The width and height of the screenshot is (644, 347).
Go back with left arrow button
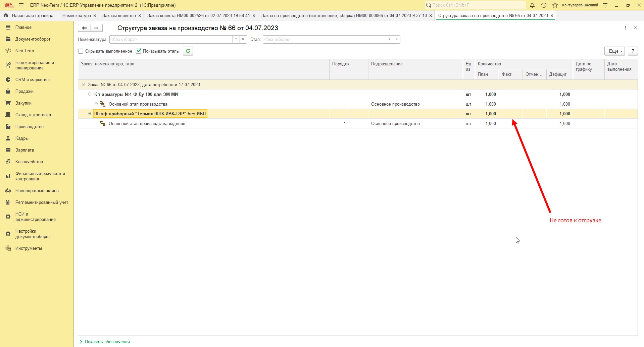84,28
